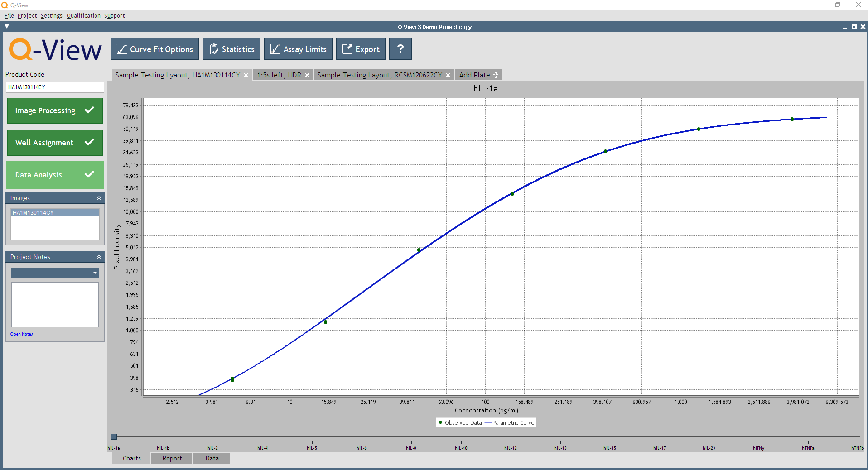Select hIL-15 on the analyte slider
The width and height of the screenshot is (868, 470).
[610, 448]
